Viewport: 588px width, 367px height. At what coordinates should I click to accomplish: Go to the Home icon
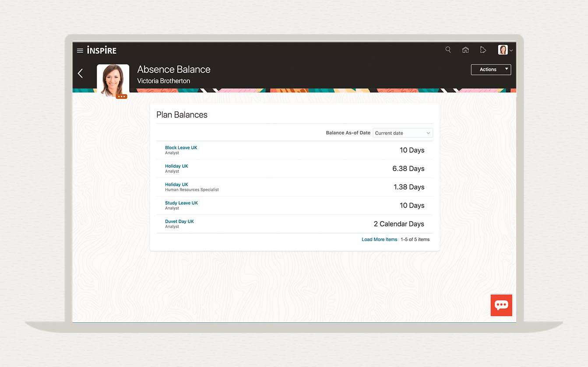coord(465,50)
